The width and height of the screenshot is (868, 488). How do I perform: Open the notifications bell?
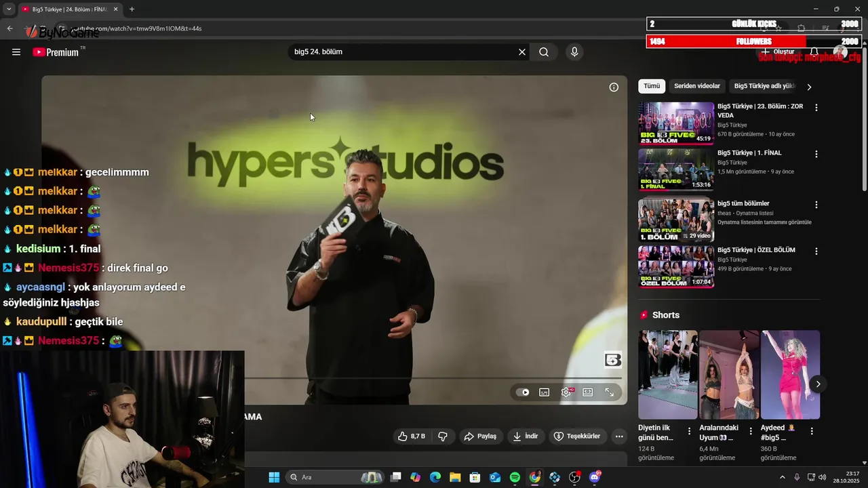[x=814, y=52]
